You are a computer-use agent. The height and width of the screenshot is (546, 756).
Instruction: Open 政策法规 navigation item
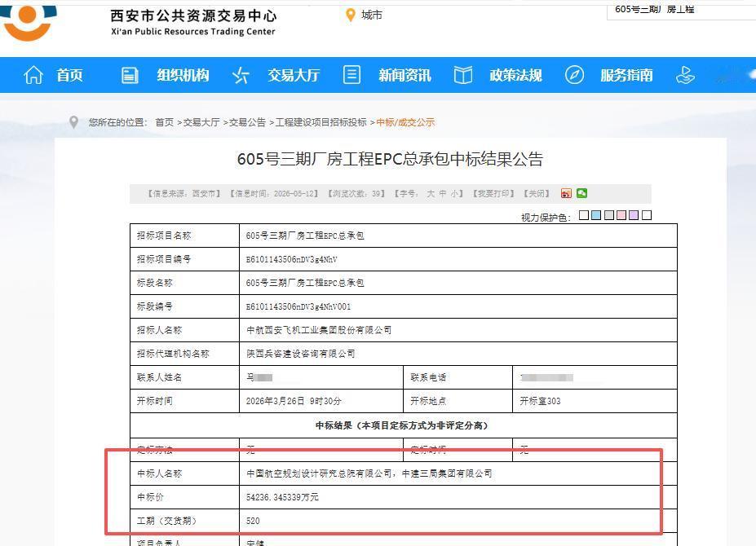click(515, 75)
